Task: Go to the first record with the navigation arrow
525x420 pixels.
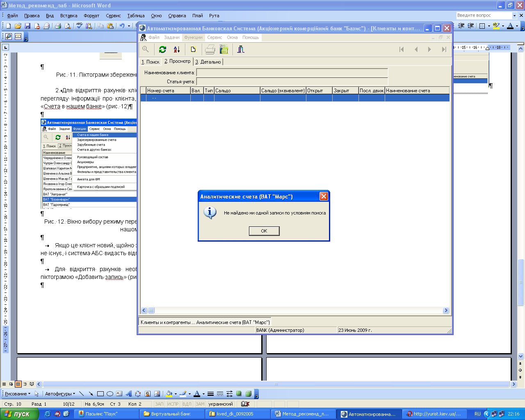Action: pyautogui.click(x=402, y=50)
